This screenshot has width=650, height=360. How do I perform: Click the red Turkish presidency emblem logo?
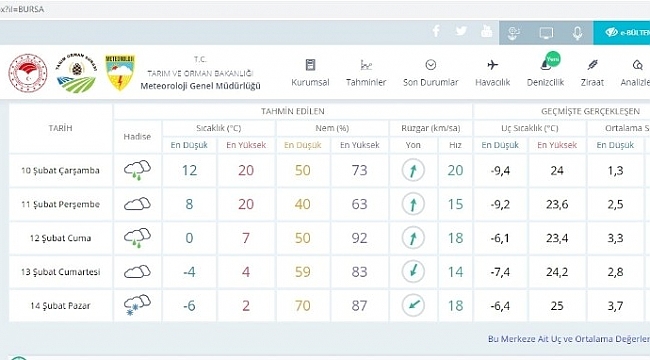pos(28,73)
